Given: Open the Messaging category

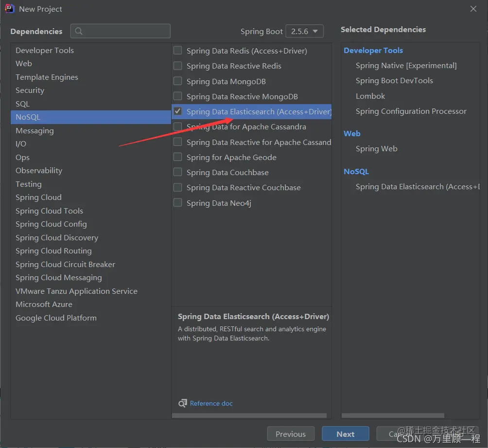Looking at the screenshot, I should [x=90, y=130].
